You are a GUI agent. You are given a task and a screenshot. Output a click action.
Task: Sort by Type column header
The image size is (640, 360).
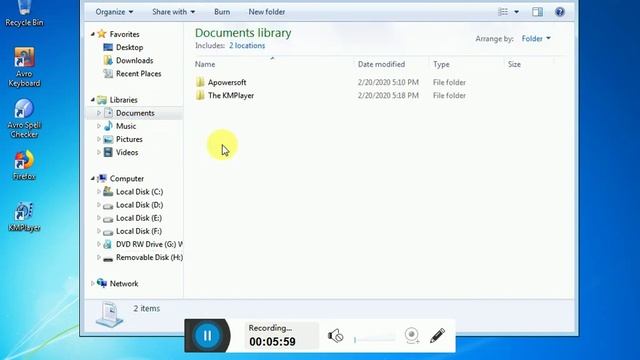pos(441,64)
